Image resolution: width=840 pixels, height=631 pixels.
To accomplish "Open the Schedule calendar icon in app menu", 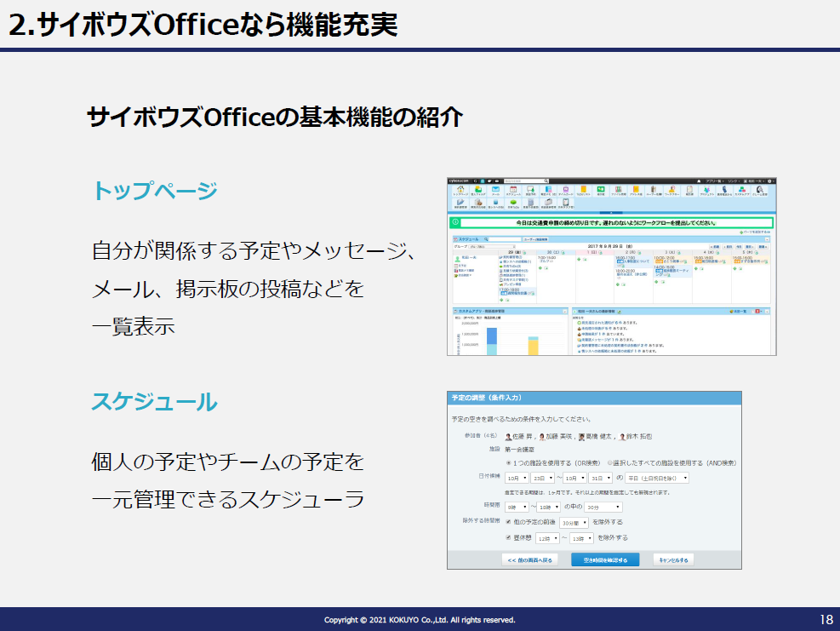I will [x=513, y=189].
